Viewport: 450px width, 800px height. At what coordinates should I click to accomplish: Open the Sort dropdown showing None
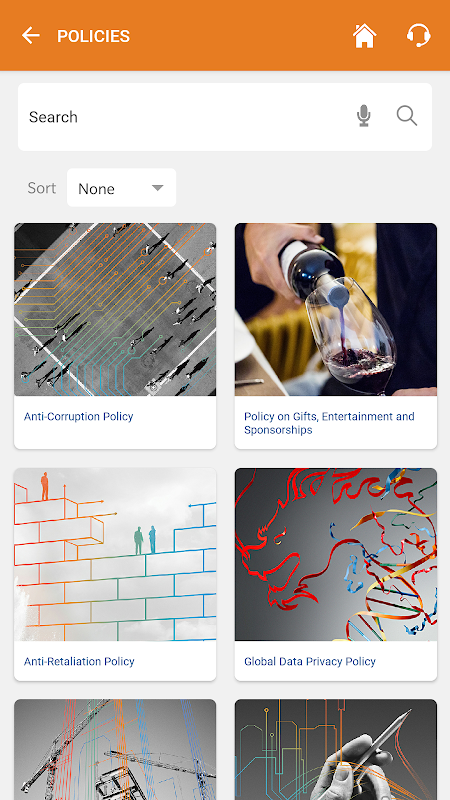coord(121,188)
